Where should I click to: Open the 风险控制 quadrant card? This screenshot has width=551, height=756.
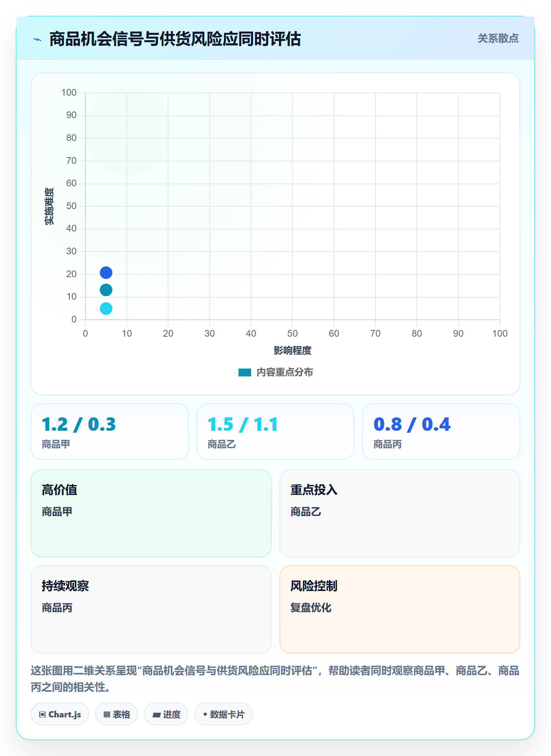click(400, 610)
